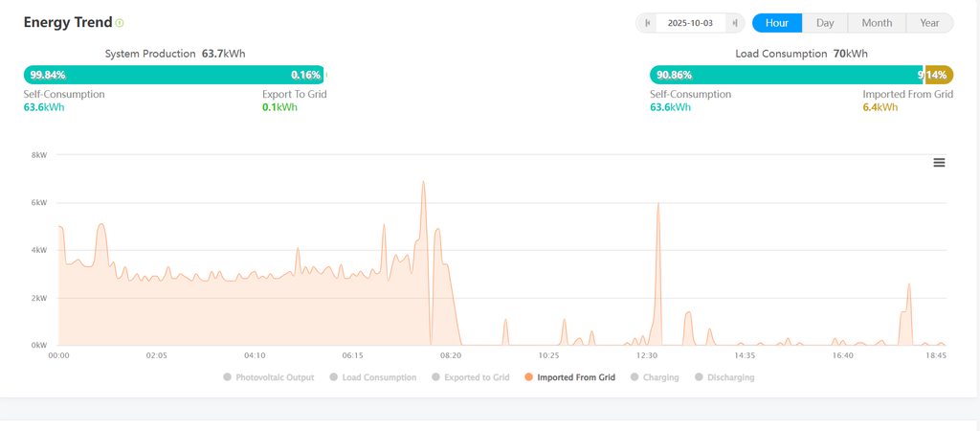Open date picker showing 2025-10-03
The image size is (980, 431).
pos(690,23)
